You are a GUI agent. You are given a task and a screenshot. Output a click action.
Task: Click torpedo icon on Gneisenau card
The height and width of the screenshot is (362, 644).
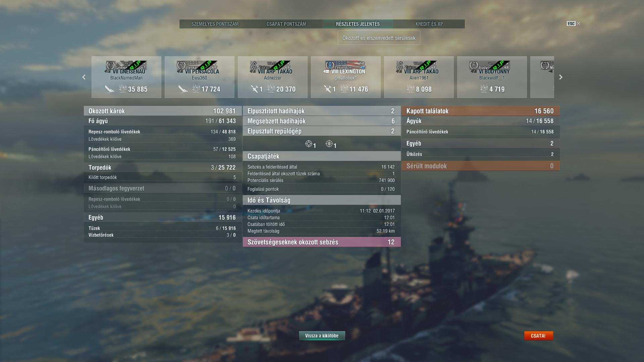(x=109, y=89)
